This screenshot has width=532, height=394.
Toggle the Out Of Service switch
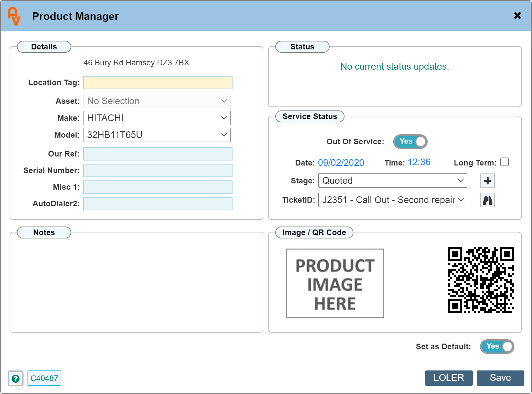click(x=410, y=142)
